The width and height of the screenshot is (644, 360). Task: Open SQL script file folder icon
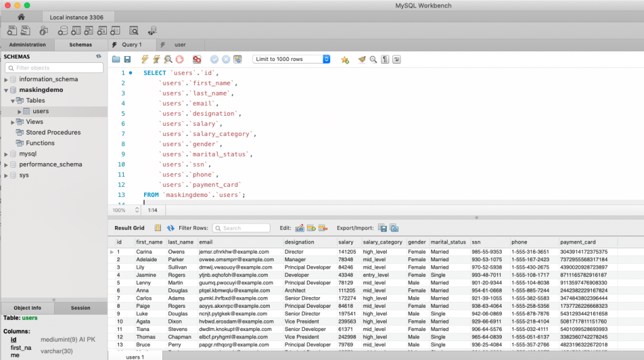pos(116,59)
